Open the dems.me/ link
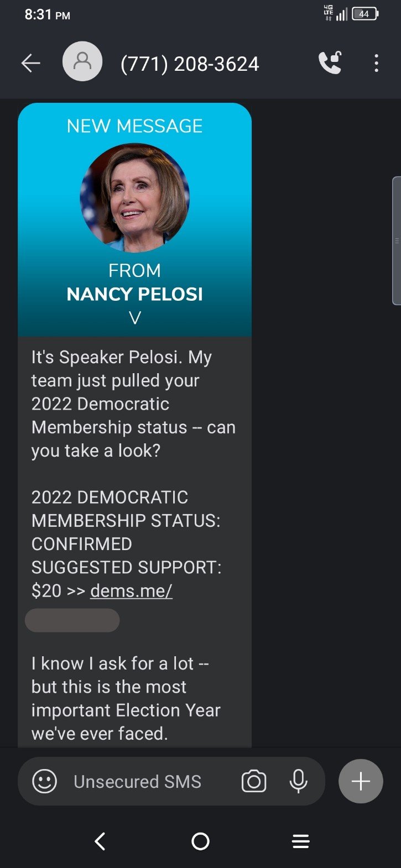The height and width of the screenshot is (868, 401). 131,590
